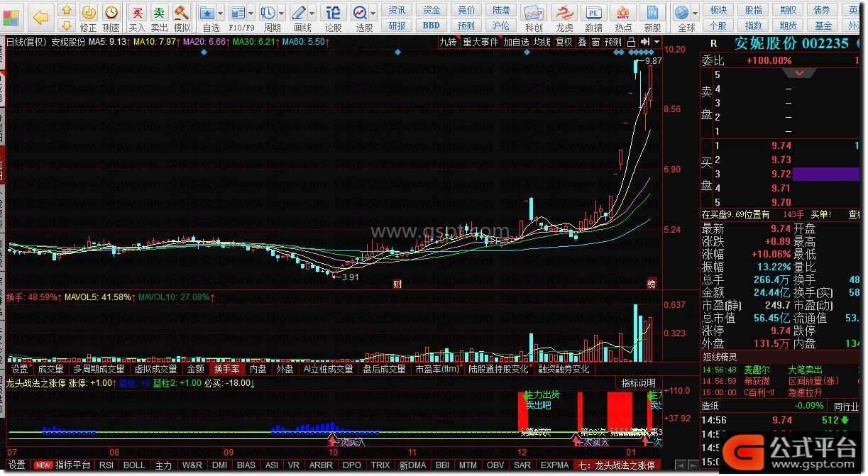Switch to the 成交量 volume tab
The width and height of the screenshot is (868, 476).
[x=51, y=369]
